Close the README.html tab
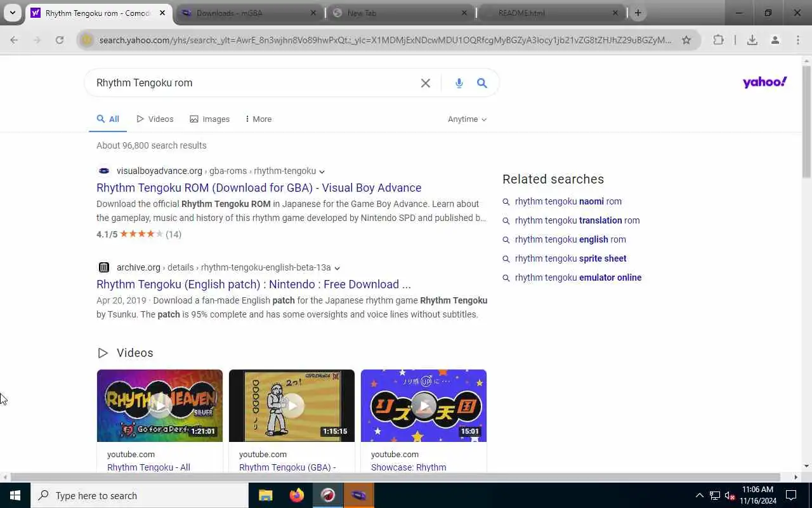 pos(615,13)
